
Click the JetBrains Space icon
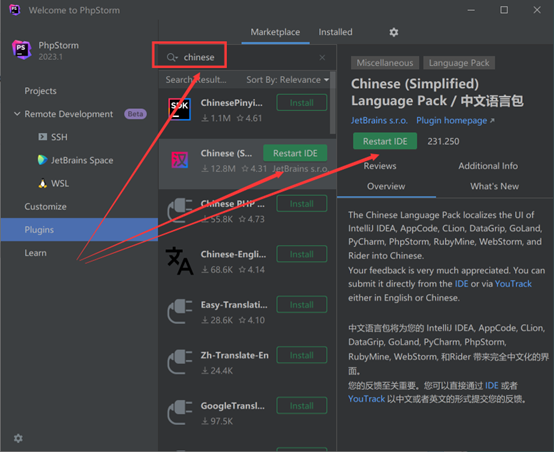coord(42,160)
